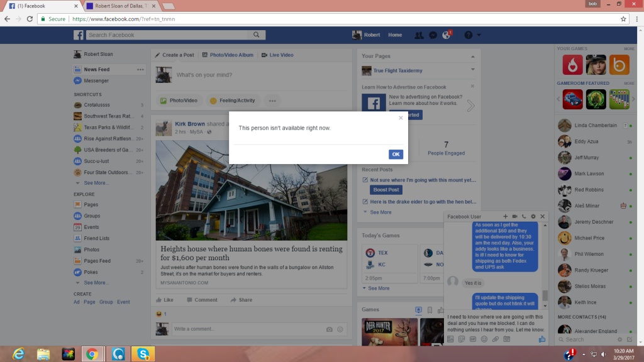Expand See More under Shortcuts
Screen dimensions: 644x362
click(x=96, y=183)
